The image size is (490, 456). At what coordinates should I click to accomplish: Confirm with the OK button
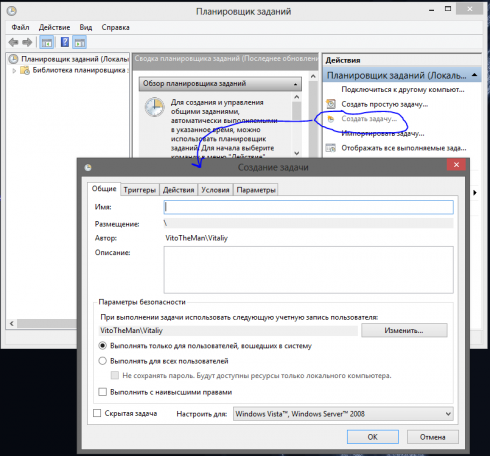tap(373, 437)
